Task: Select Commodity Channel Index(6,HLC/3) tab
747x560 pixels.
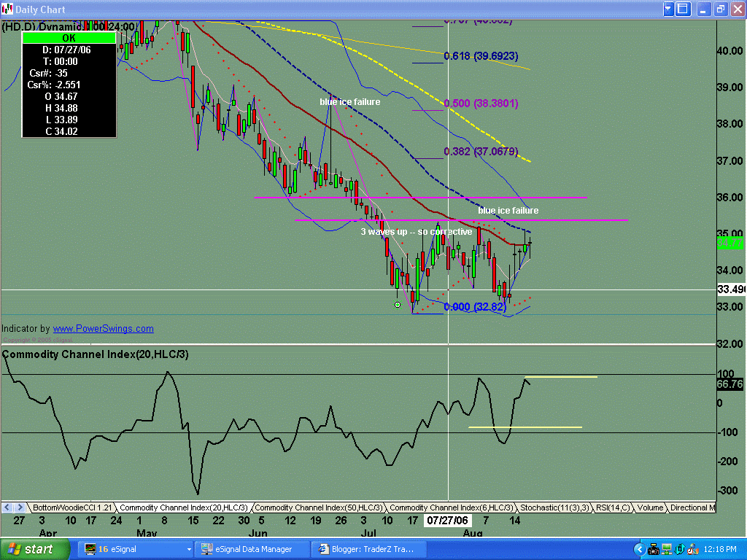Action: [451, 507]
